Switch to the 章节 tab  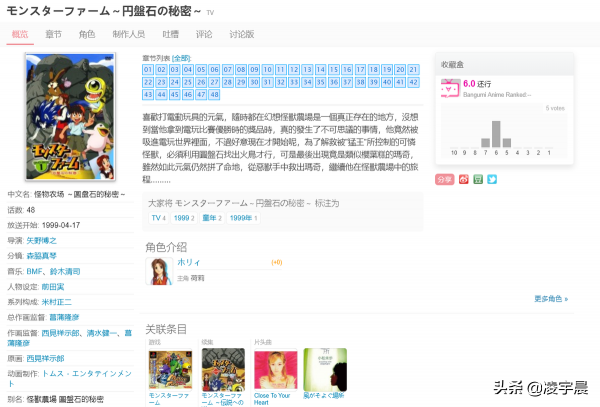(x=53, y=34)
